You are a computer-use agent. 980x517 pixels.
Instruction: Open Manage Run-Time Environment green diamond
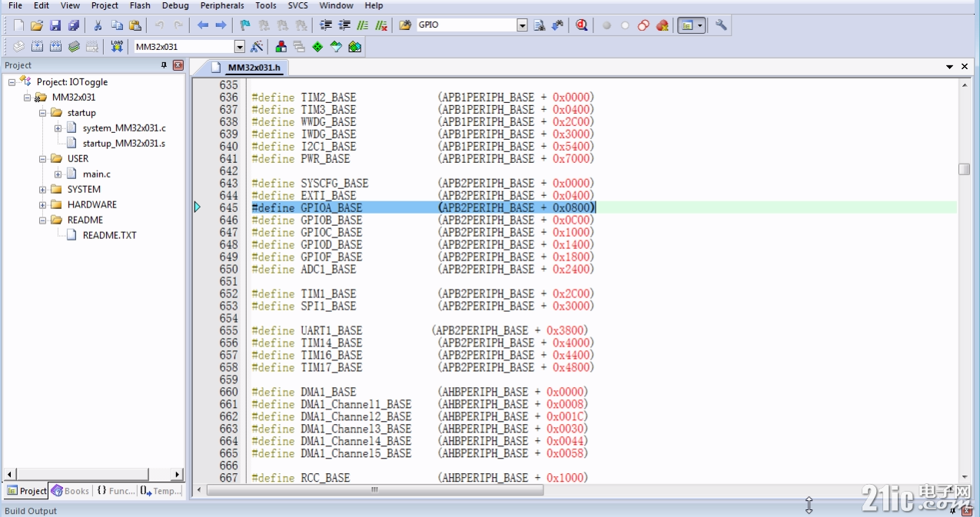(317, 47)
